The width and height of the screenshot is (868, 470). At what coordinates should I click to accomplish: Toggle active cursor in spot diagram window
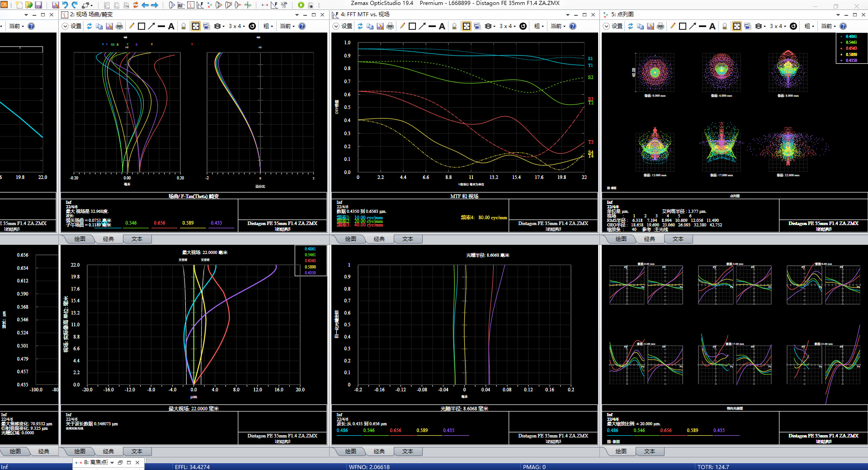(x=737, y=26)
